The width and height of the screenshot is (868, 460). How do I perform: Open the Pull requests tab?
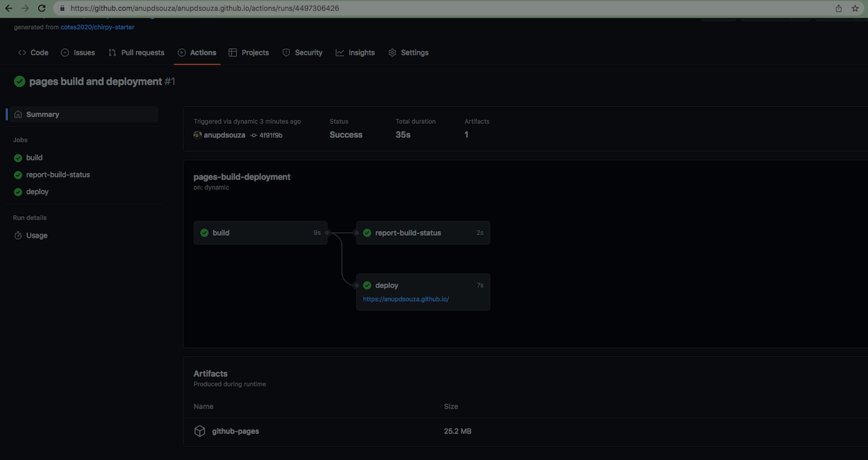(x=136, y=53)
